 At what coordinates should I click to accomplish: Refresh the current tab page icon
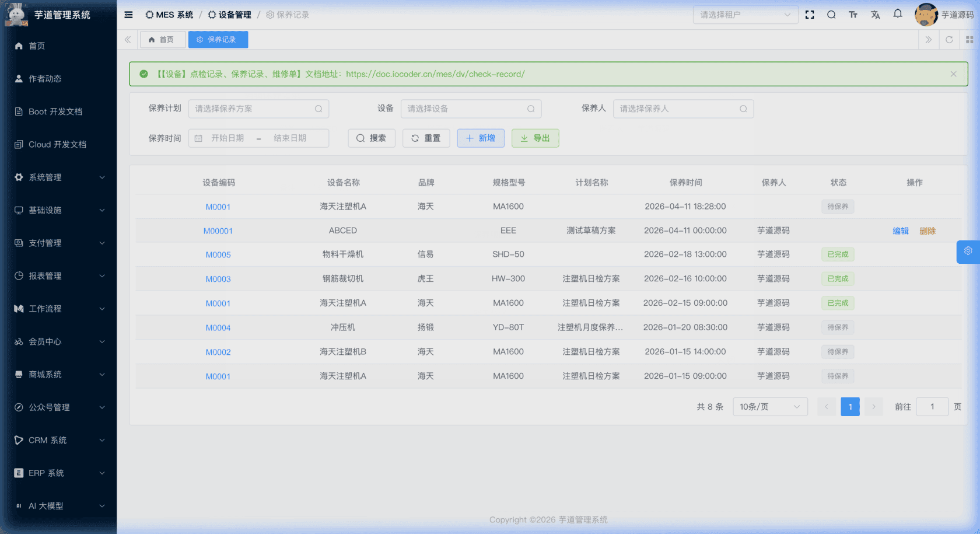pyautogui.click(x=949, y=40)
